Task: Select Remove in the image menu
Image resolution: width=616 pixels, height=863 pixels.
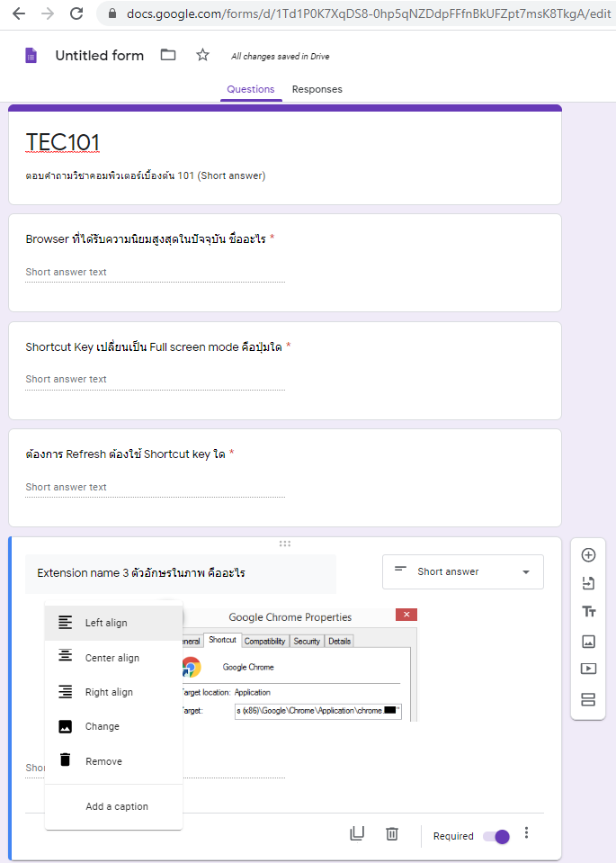Action: click(103, 761)
